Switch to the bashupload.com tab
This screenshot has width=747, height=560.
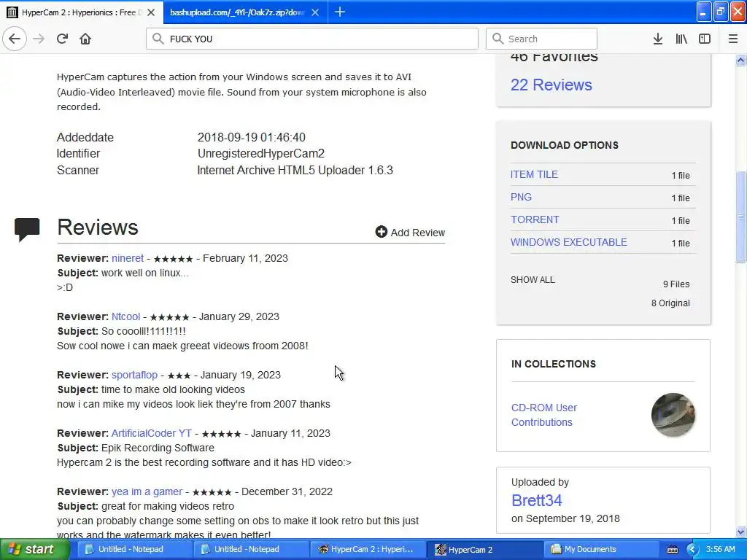point(237,12)
